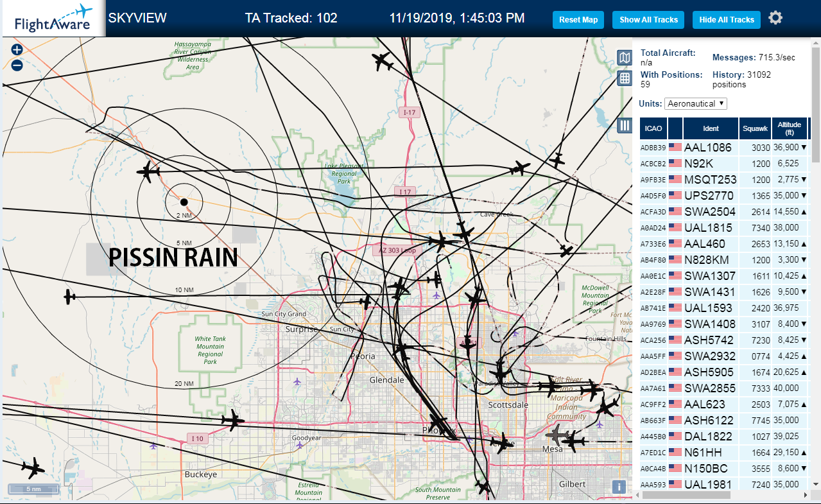Select aircraft at far left near 10 NM ring
821x504 pixels.
pyautogui.click(x=69, y=297)
